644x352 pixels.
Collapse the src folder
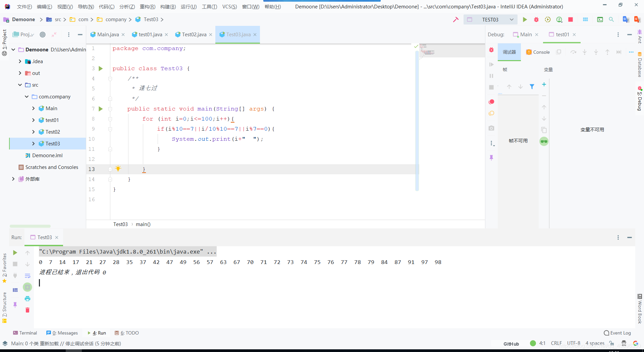click(x=20, y=85)
